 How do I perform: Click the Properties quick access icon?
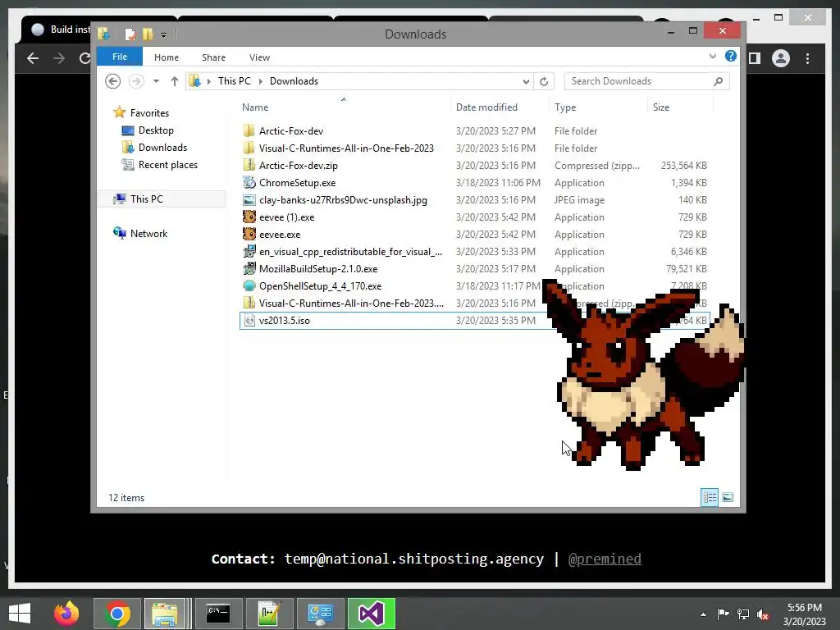(130, 34)
